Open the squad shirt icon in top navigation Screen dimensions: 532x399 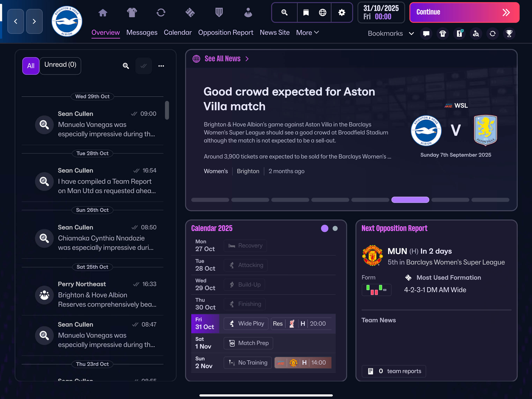(x=132, y=12)
